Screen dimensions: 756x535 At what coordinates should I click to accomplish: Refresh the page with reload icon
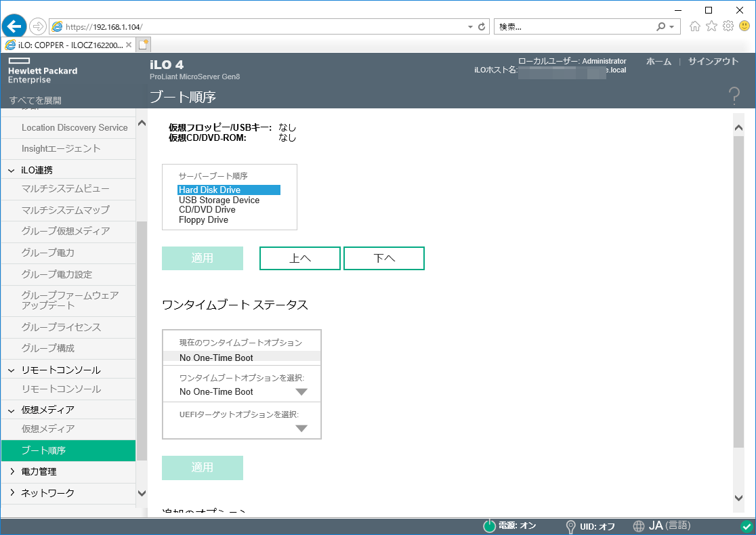pos(482,27)
